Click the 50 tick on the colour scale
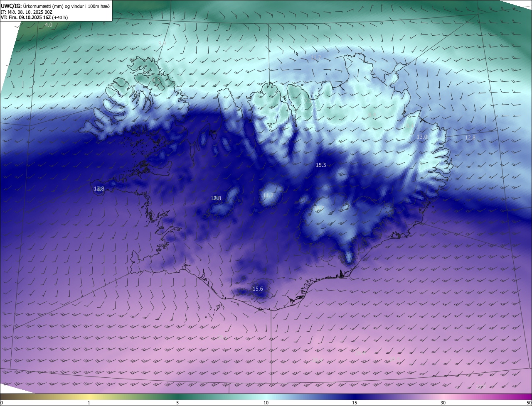The height and width of the screenshot is (406, 532). click(x=529, y=403)
